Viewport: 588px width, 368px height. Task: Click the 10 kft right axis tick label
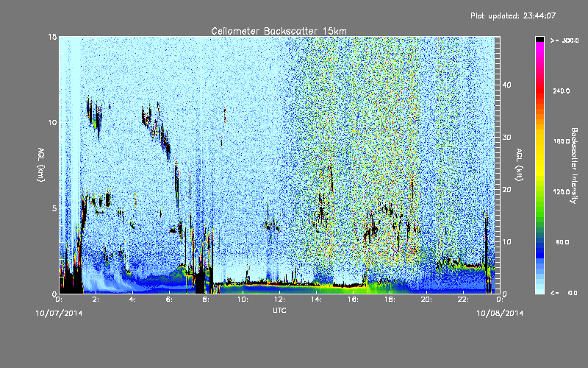(506, 242)
